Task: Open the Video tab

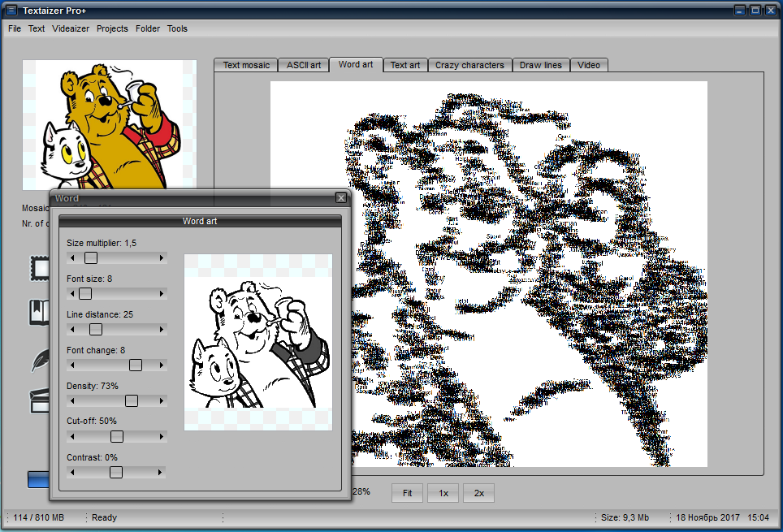Action: click(589, 65)
